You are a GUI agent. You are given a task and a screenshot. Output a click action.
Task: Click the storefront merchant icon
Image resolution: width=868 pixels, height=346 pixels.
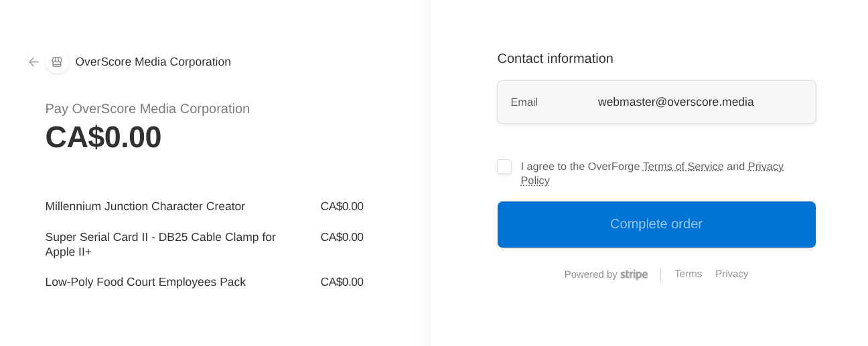pos(57,62)
